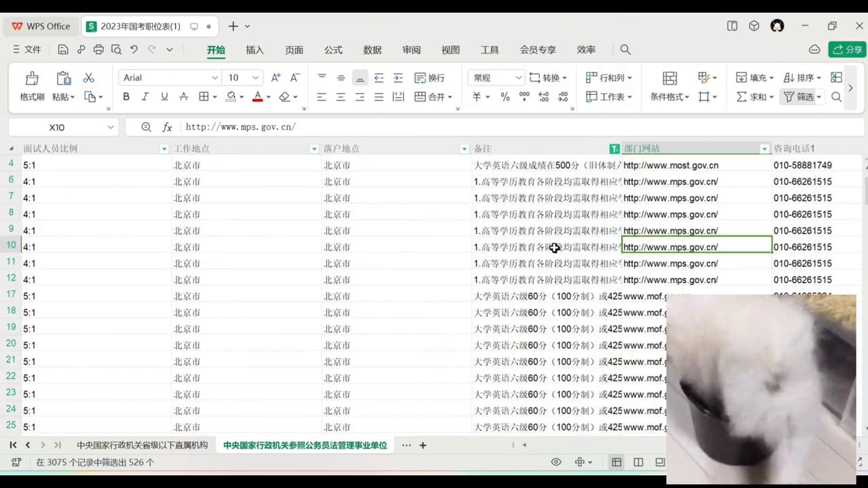
Task: Open filter dropdown on 工作地点 column
Action: [x=314, y=148]
